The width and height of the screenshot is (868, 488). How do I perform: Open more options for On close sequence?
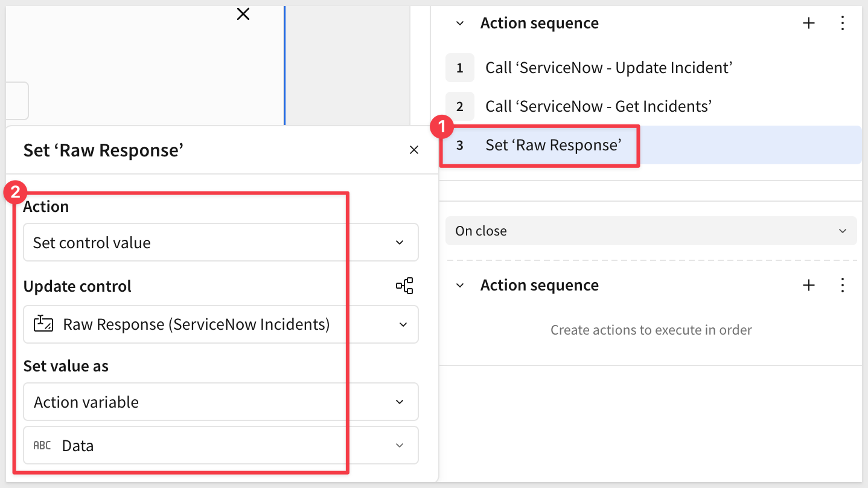pos(843,286)
